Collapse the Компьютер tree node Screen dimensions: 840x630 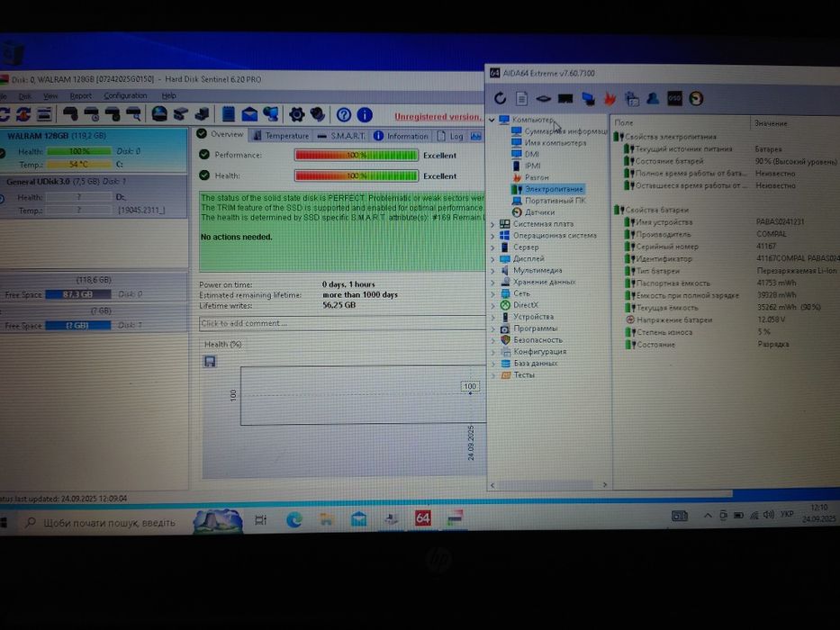pyautogui.click(x=492, y=120)
